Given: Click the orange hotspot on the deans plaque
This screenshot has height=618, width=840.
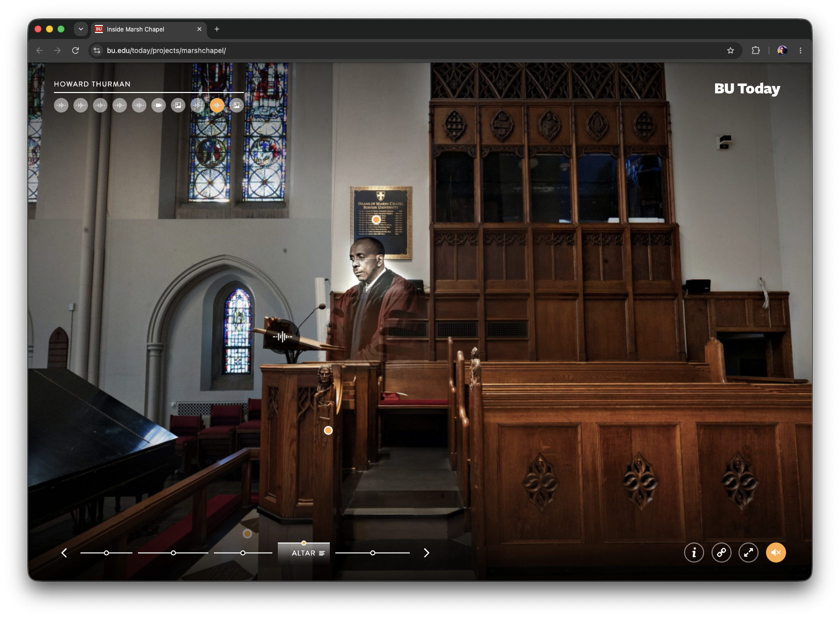Looking at the screenshot, I should (376, 219).
